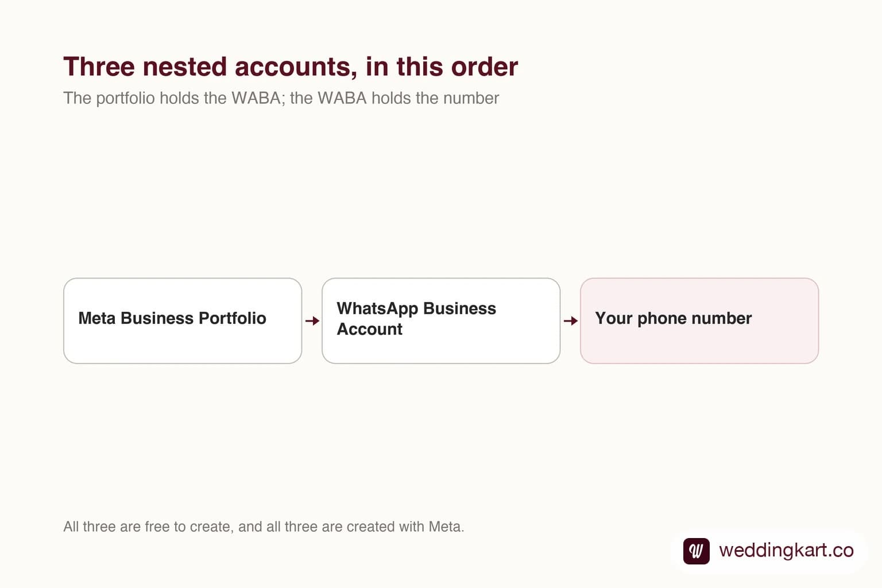Click the word Three starting the title

(99, 67)
